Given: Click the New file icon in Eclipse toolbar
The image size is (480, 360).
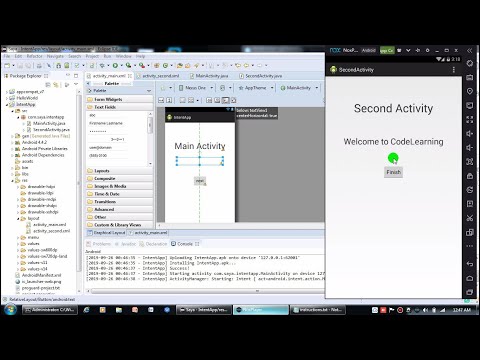Looking at the screenshot, I should (x=7, y=65).
